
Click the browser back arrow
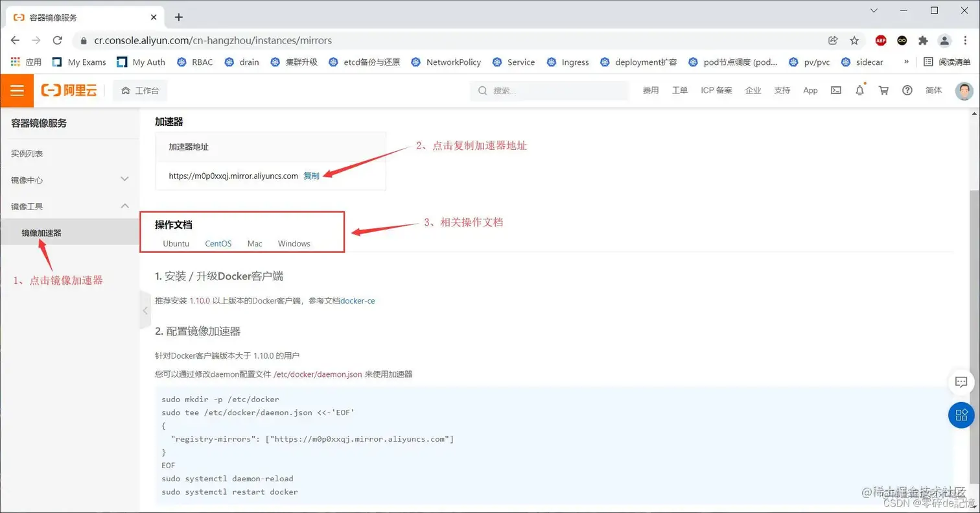15,40
